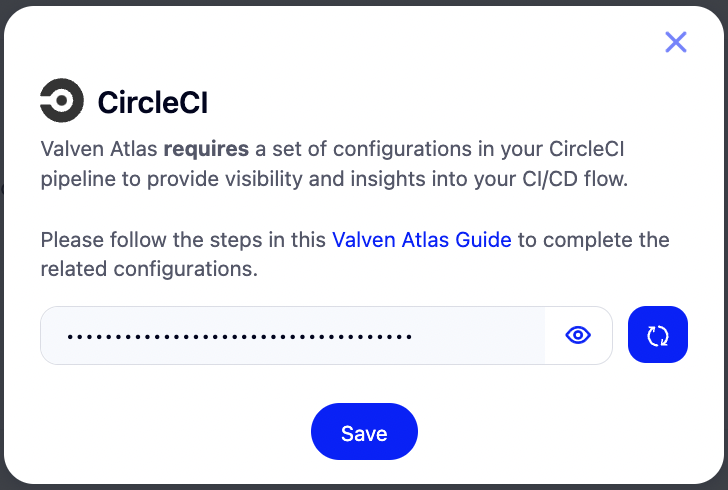Click the blue Save button
The image size is (728, 490).
(x=364, y=431)
